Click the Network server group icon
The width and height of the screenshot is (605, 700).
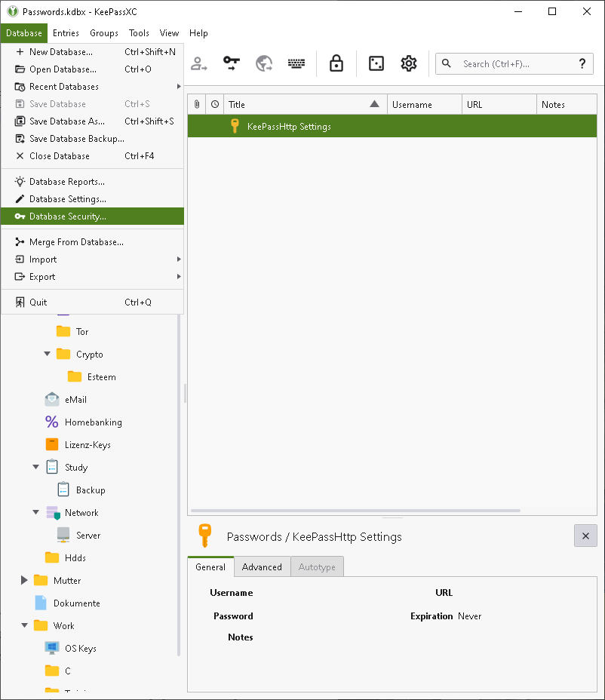click(x=53, y=512)
